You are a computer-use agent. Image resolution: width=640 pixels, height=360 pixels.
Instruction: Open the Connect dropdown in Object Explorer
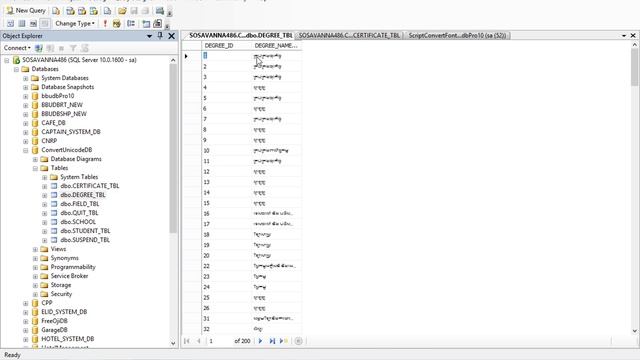coord(17,48)
